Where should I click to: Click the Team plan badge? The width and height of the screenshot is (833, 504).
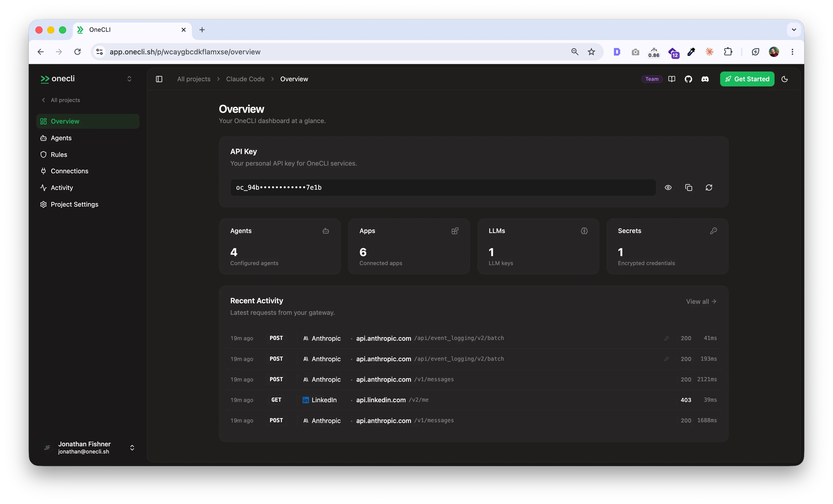click(652, 79)
